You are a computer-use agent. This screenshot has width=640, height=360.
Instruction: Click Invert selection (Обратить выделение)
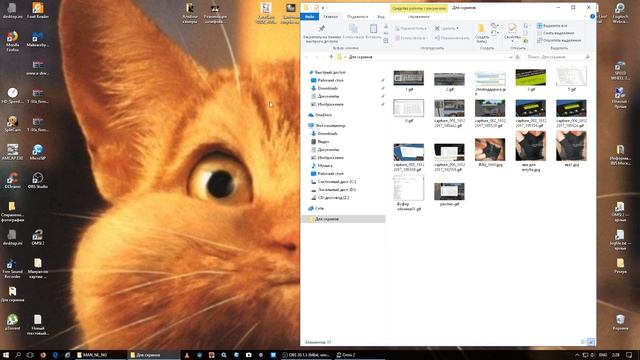pos(559,40)
